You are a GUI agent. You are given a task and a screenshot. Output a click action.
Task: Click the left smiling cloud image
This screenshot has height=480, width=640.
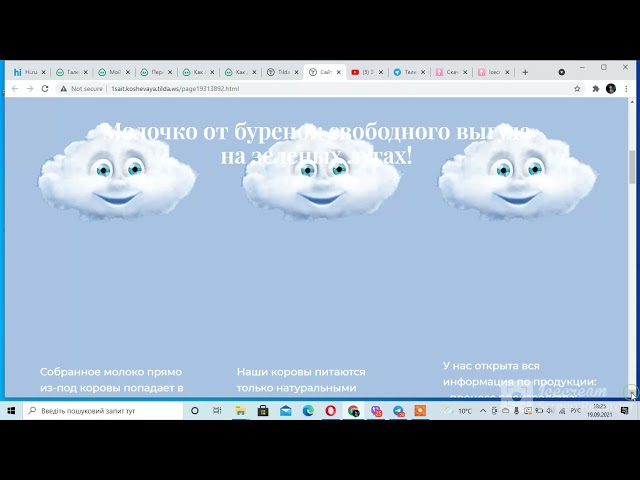[117, 173]
